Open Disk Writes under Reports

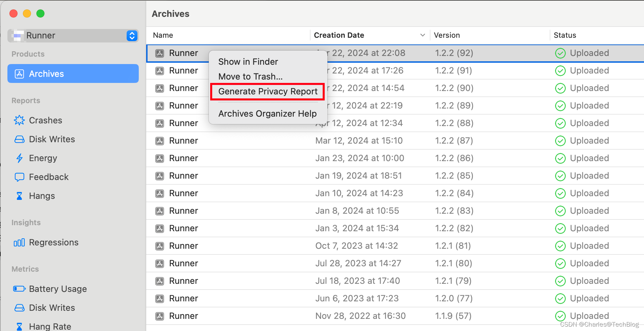pos(52,139)
